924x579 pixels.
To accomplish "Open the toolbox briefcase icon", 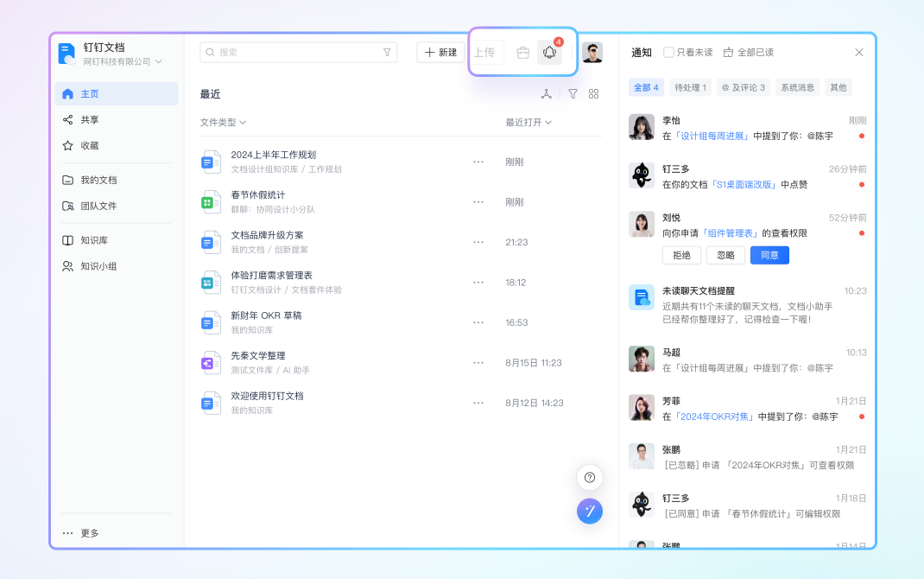I will (522, 53).
